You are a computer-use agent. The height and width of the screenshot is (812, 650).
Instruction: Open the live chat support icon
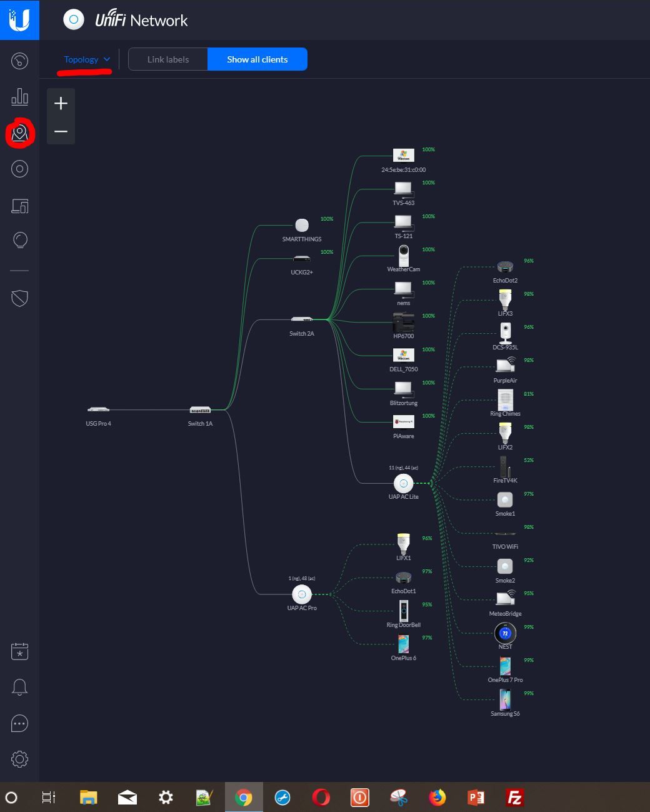pos(19,723)
